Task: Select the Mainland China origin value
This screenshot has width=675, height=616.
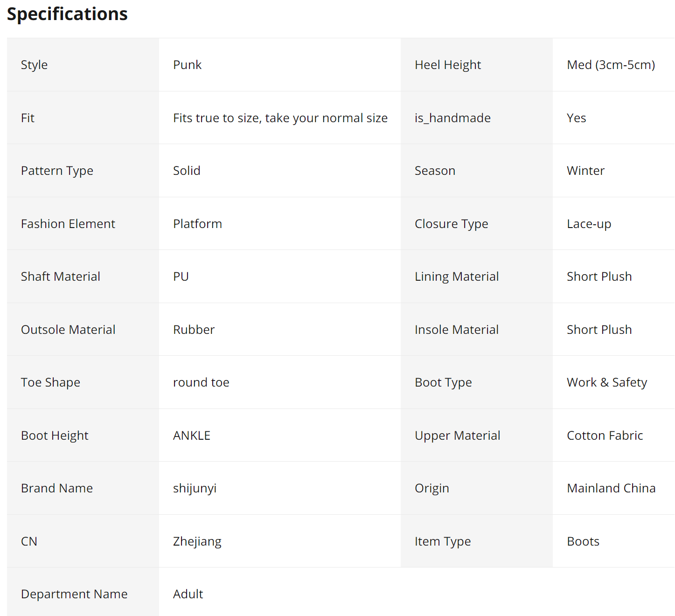Action: point(611,488)
